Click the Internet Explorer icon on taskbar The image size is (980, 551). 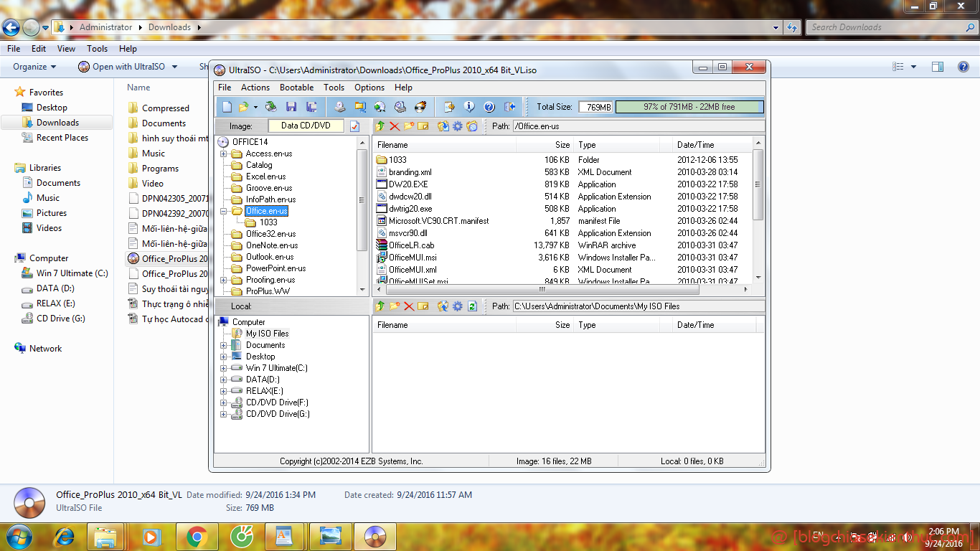click(66, 536)
